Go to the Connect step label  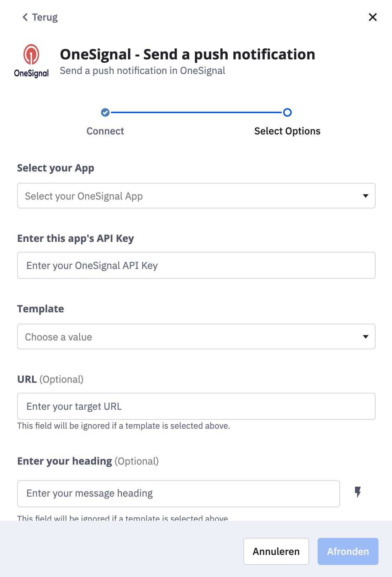click(105, 131)
